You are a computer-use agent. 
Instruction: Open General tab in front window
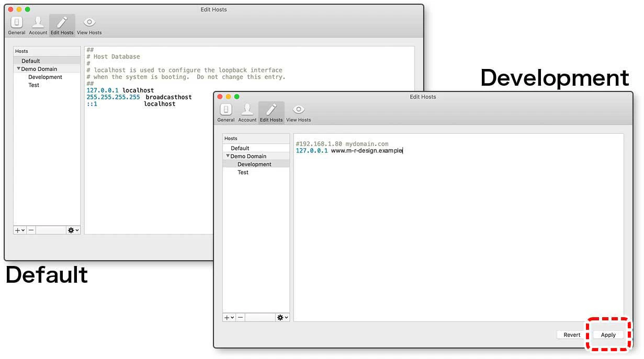225,112
